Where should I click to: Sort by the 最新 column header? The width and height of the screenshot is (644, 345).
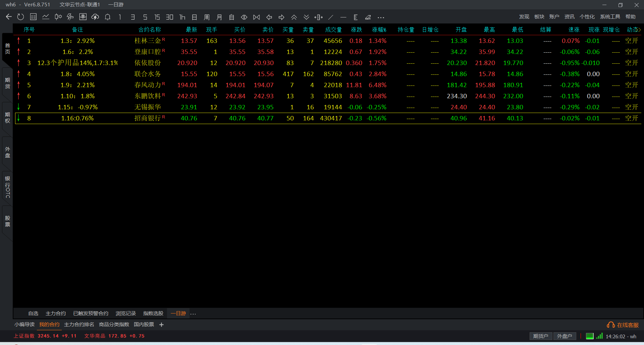(192, 30)
